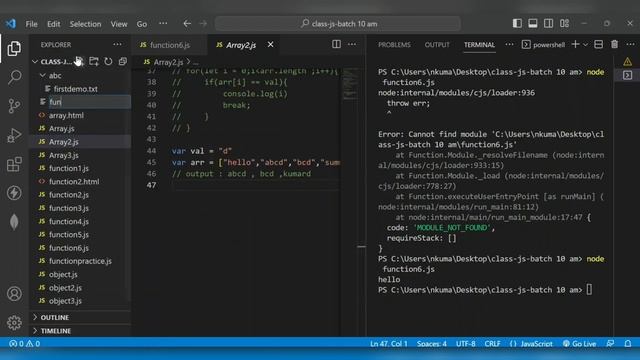
Task: Close the Array2.js tab
Action: click(270, 44)
